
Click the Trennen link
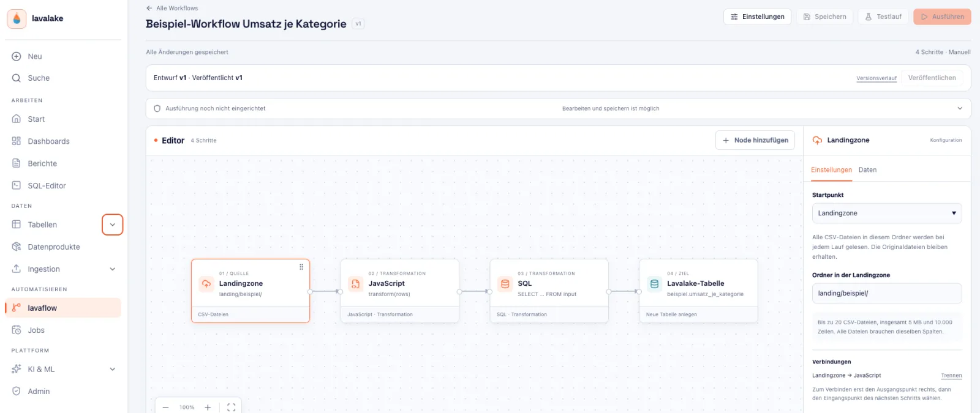pyautogui.click(x=951, y=376)
